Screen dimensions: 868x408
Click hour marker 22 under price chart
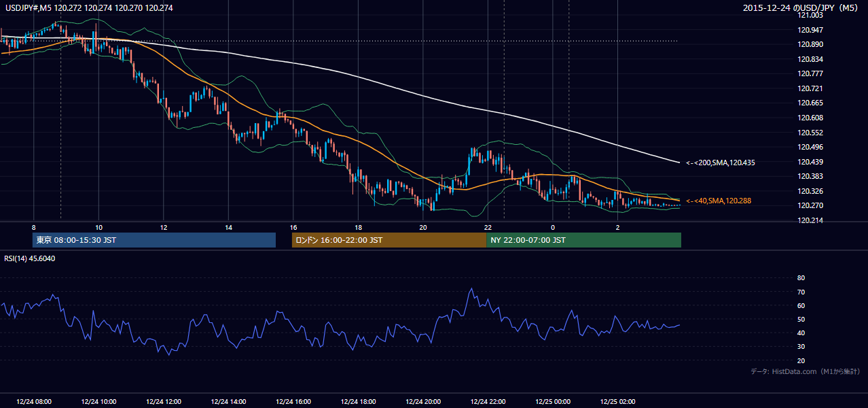click(x=488, y=227)
